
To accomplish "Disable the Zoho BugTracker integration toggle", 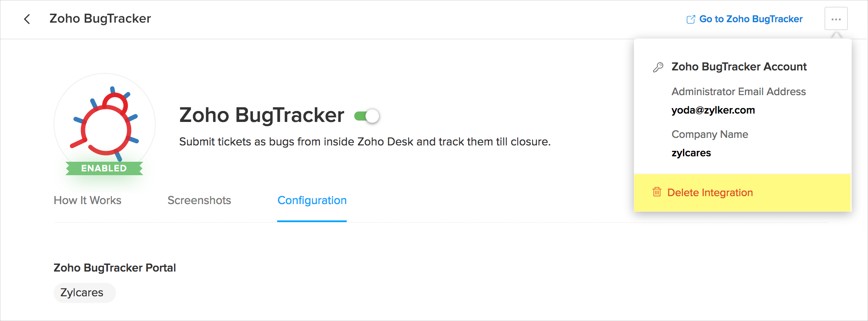I will click(x=367, y=116).
